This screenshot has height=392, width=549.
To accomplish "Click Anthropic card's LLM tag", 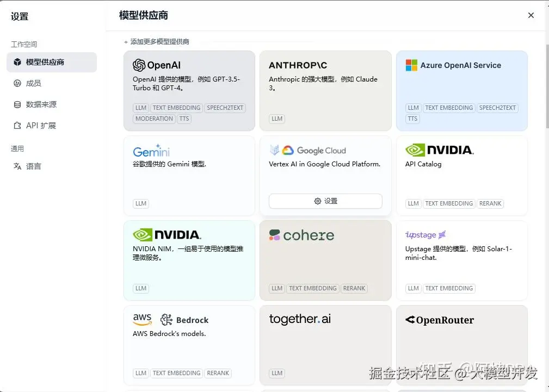I will click(x=277, y=119).
